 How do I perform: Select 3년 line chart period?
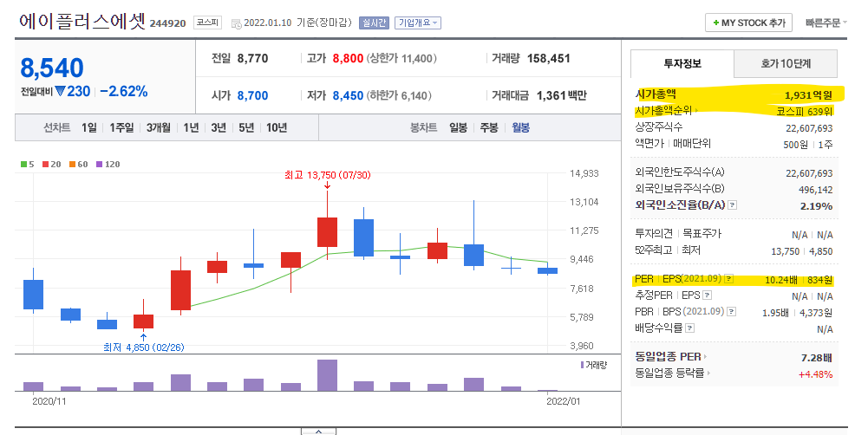point(219,128)
